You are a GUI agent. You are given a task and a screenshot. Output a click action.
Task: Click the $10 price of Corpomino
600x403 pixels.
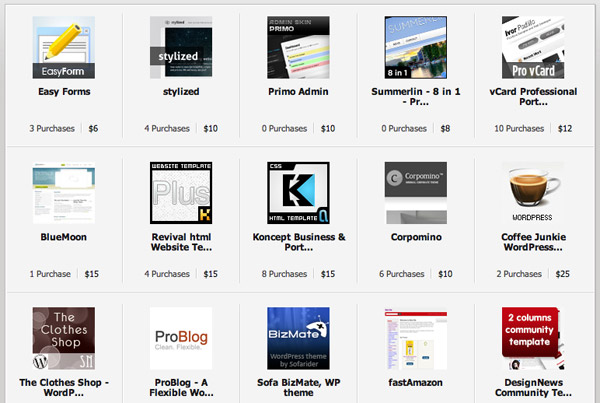pos(445,274)
